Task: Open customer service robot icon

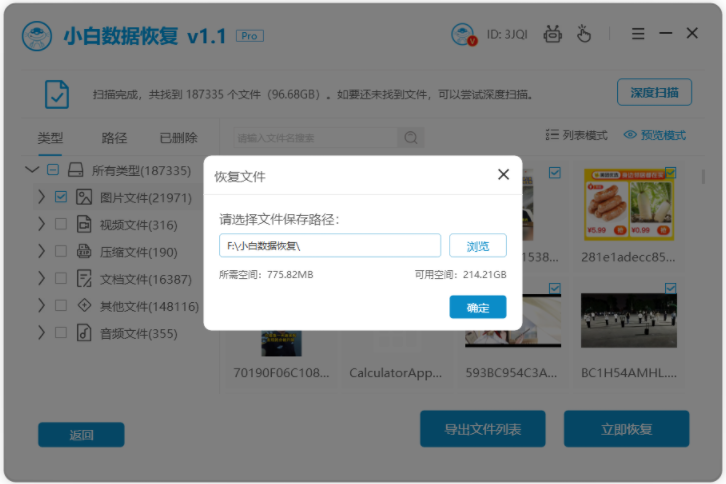Action: point(552,34)
